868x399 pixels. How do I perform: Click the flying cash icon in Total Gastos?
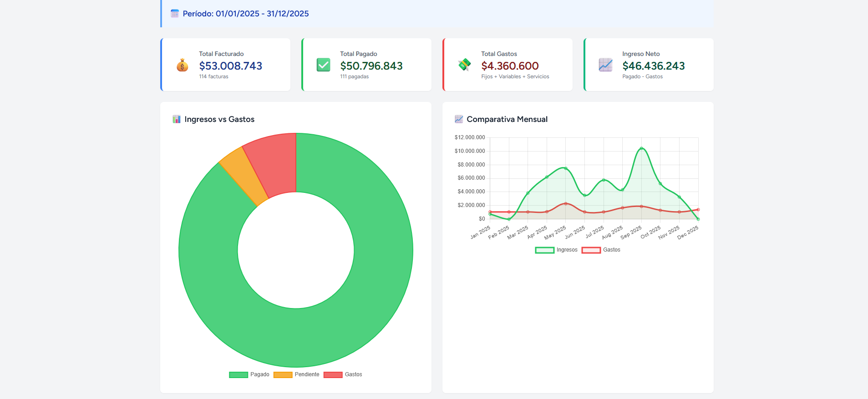click(x=464, y=65)
